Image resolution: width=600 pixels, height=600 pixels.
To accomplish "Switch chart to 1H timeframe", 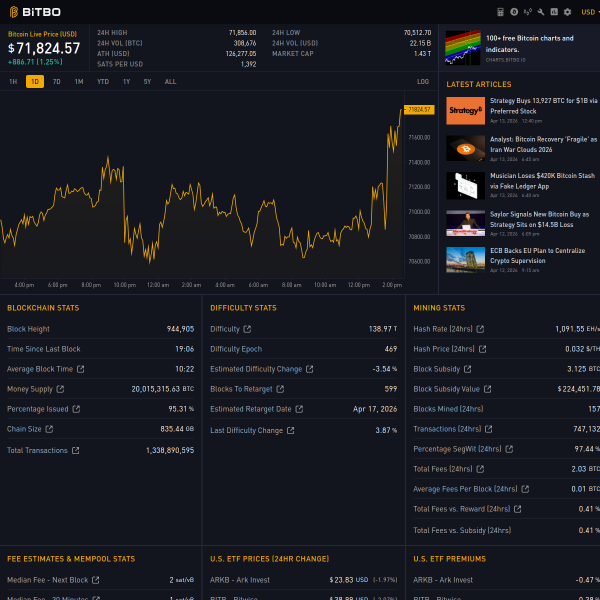I will tap(13, 82).
